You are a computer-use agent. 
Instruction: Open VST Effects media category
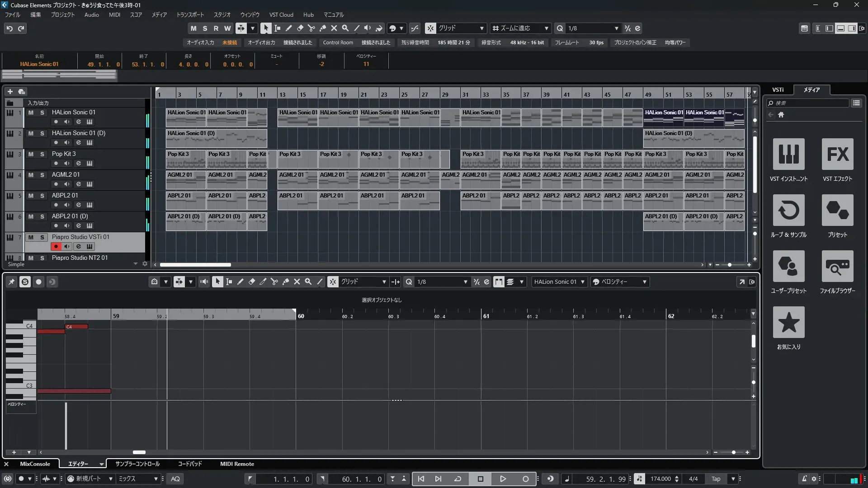pyautogui.click(x=837, y=155)
